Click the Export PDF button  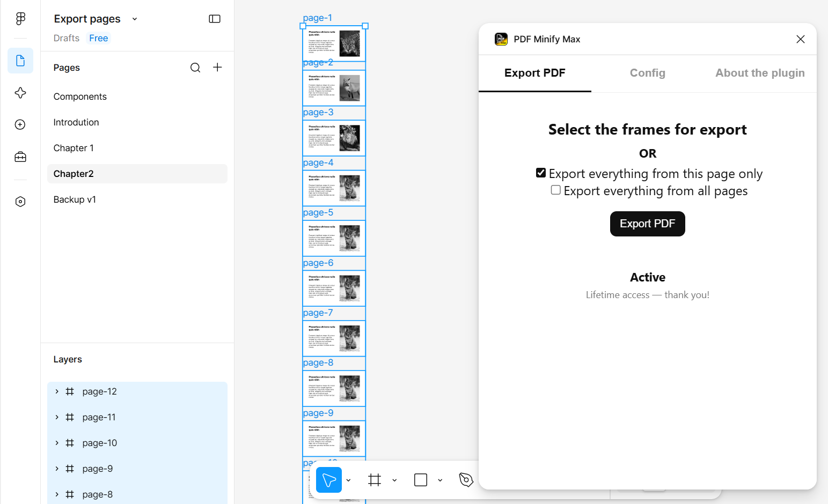click(647, 224)
